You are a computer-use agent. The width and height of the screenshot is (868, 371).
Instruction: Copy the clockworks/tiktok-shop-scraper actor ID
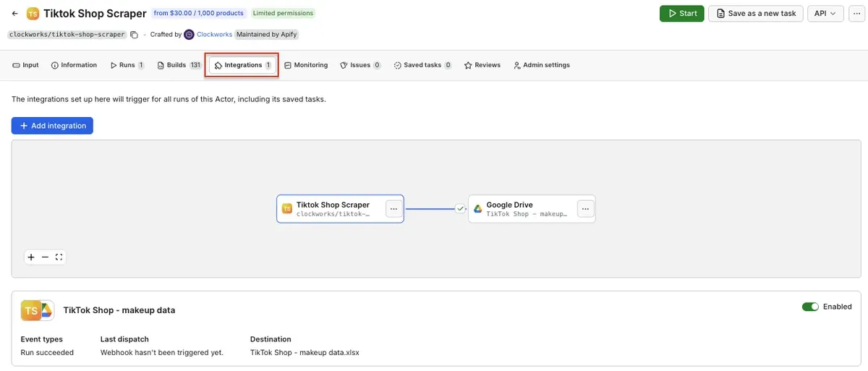[134, 34]
